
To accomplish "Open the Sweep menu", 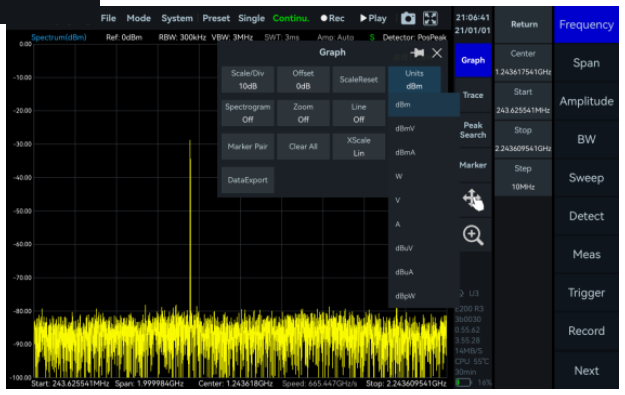I will click(x=586, y=178).
